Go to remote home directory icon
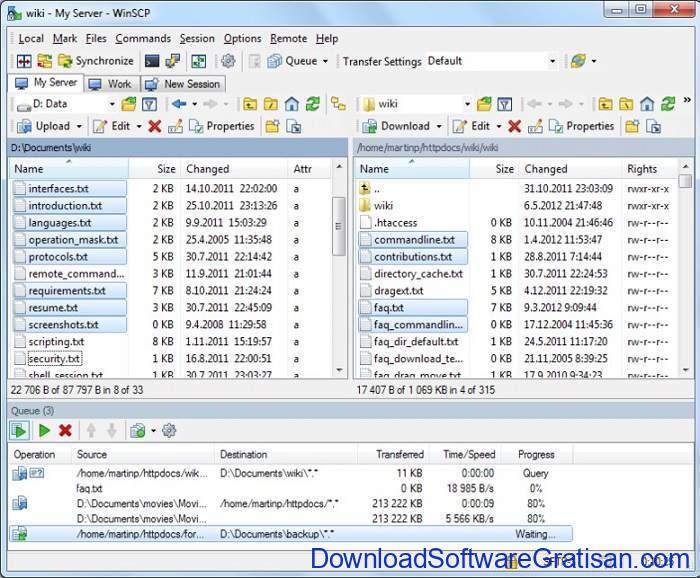The height and width of the screenshot is (578, 700). coord(647,104)
